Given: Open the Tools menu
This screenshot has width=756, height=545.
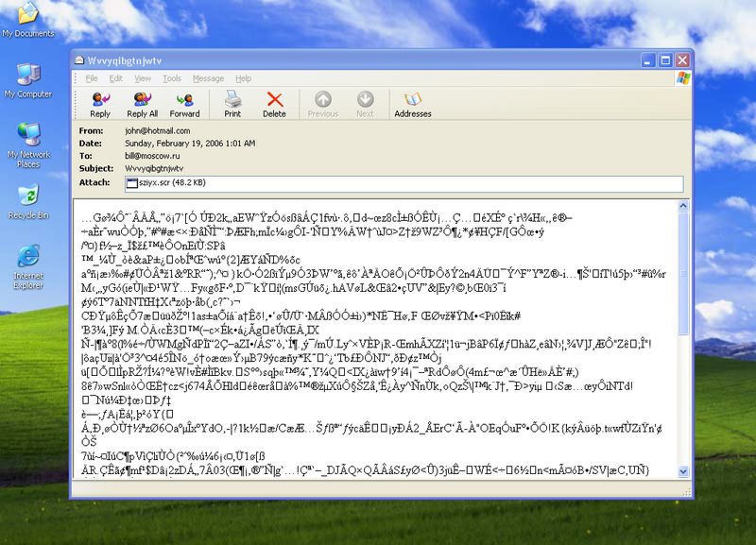Looking at the screenshot, I should (172, 78).
